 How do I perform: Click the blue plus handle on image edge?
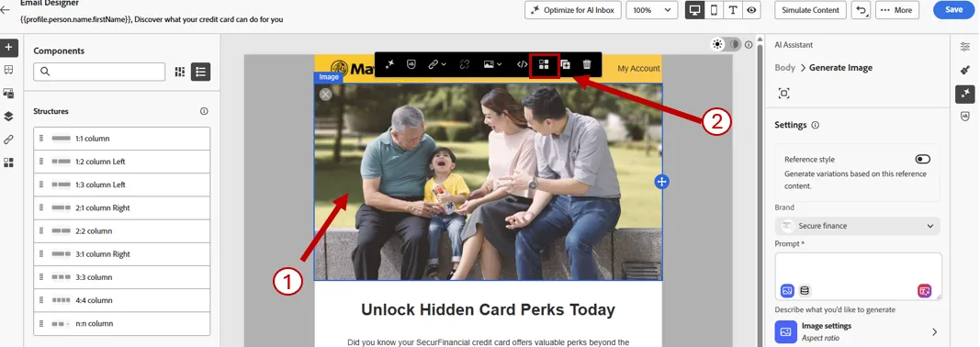tap(662, 182)
